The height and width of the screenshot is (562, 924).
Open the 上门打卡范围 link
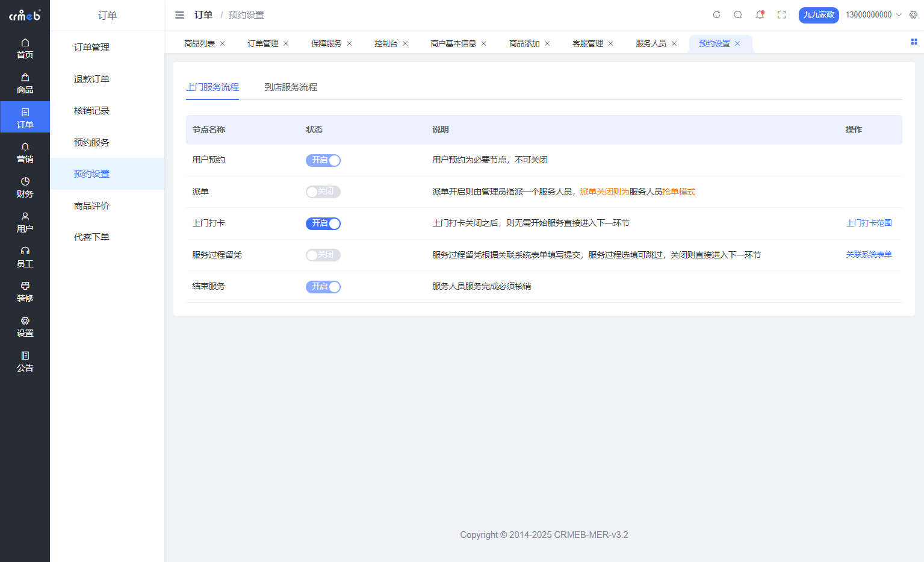[x=869, y=223]
